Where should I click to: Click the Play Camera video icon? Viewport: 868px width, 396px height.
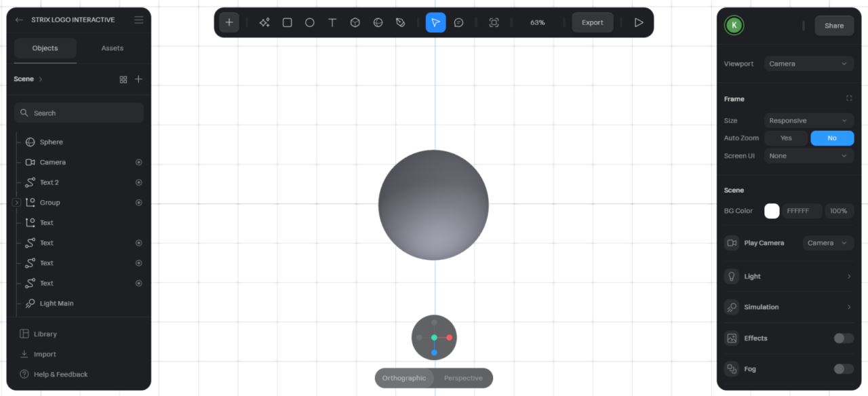click(732, 243)
